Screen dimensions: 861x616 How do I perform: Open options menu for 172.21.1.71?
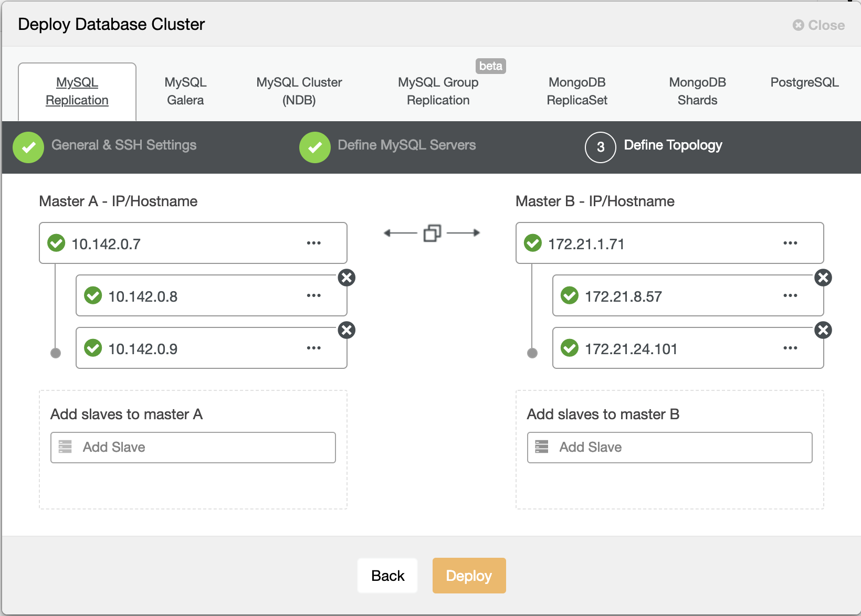pyautogui.click(x=790, y=243)
